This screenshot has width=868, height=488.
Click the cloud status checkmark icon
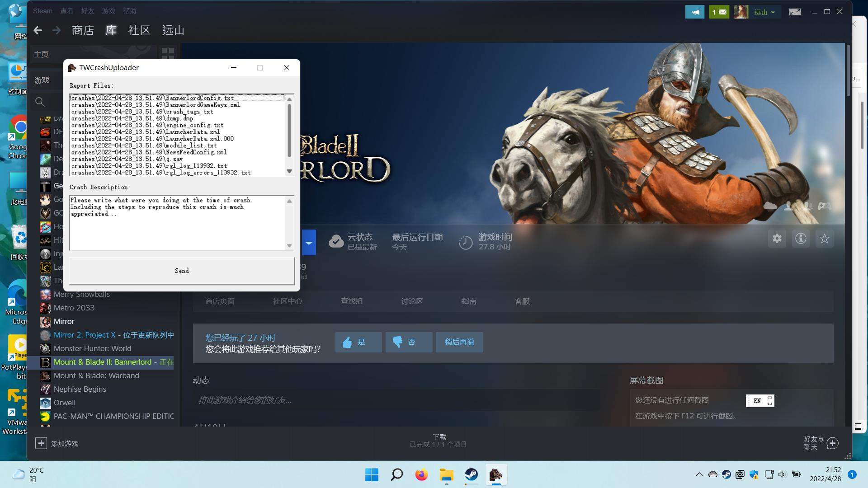(336, 242)
